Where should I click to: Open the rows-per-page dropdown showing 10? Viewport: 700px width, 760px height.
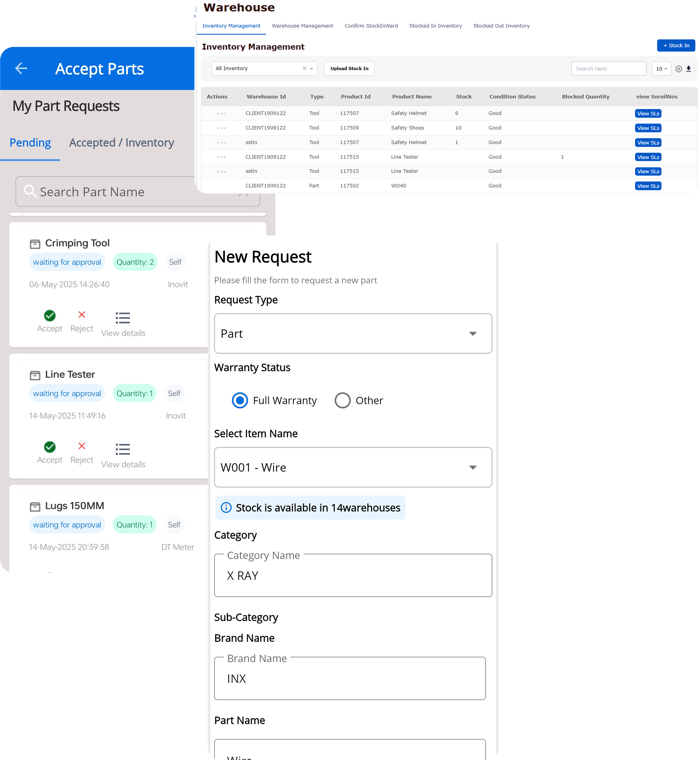[x=661, y=69]
